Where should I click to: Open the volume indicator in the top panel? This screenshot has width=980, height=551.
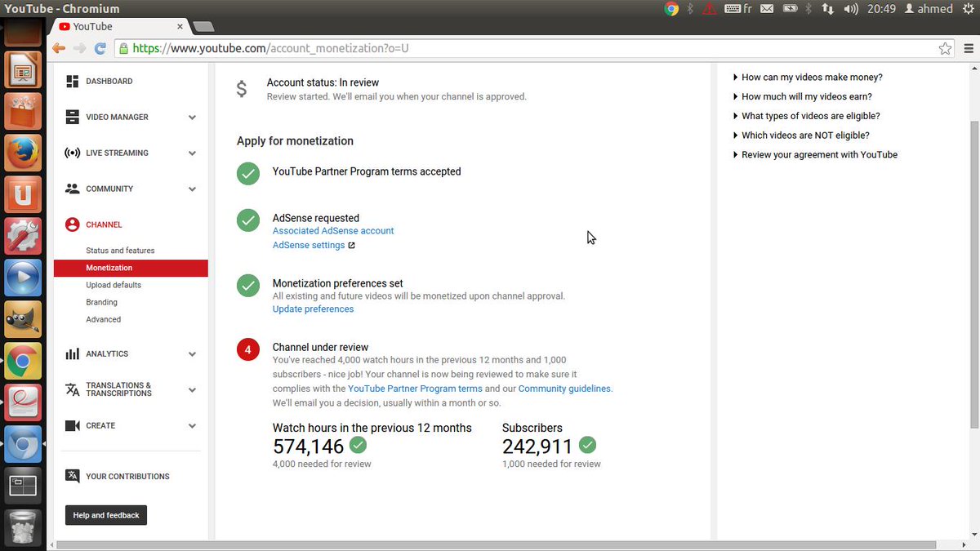tap(851, 9)
